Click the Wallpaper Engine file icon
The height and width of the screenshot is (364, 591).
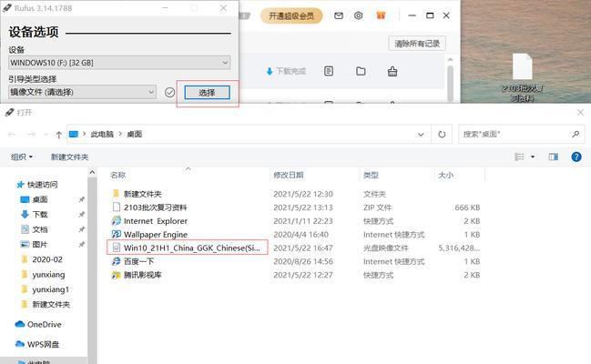tap(117, 235)
